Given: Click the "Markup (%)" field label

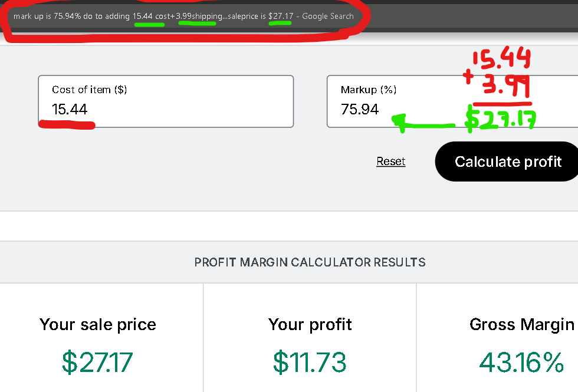Looking at the screenshot, I should coord(369,90).
